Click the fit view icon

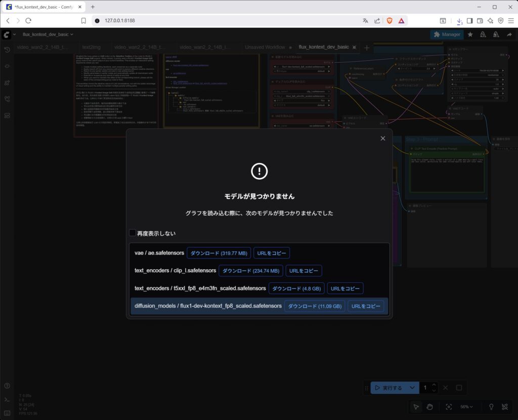[x=449, y=406]
